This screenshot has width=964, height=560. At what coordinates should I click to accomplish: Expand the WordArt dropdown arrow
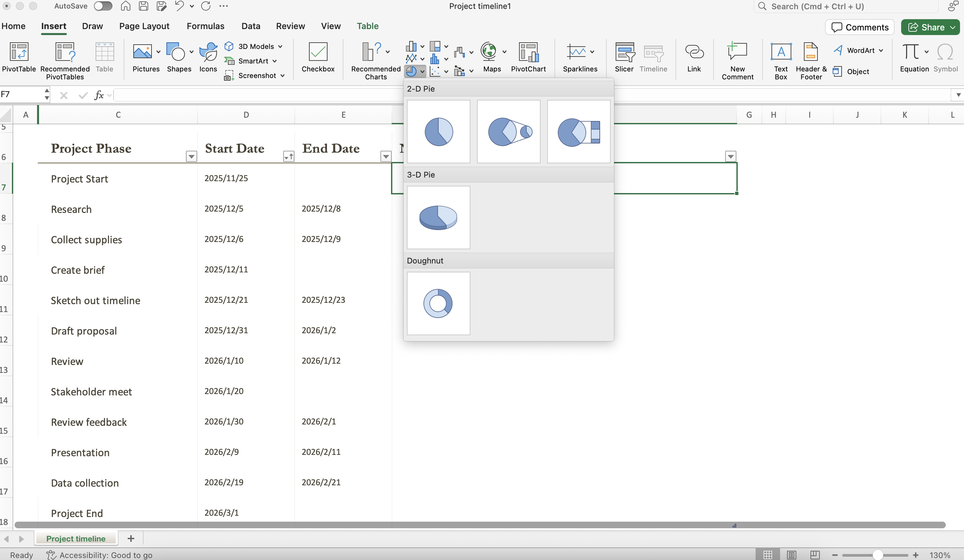click(x=881, y=51)
